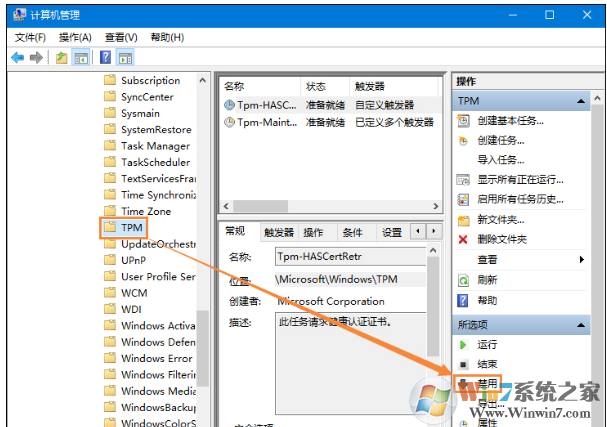Screen dimensions: 607x427
Task: Click the WCM folder icon
Action: (x=110, y=292)
